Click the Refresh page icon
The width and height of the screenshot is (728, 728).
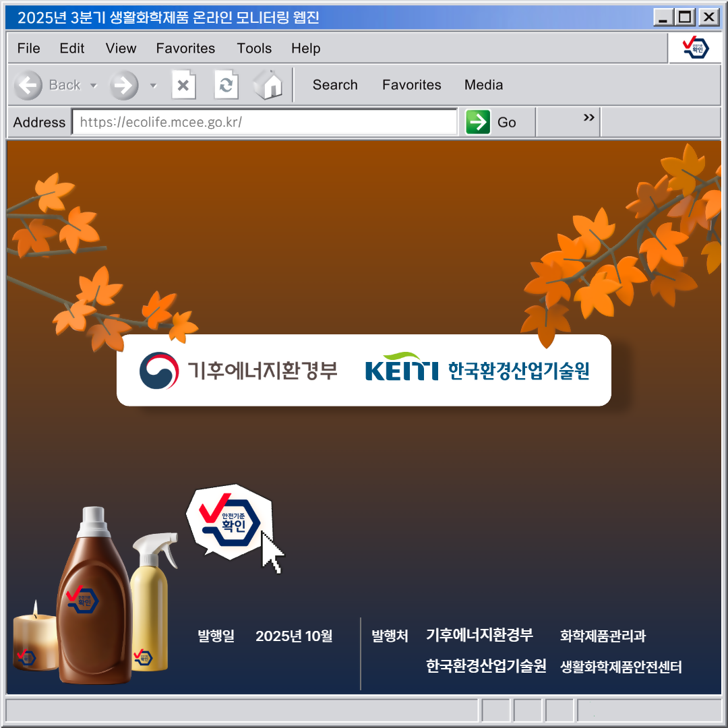(226, 85)
